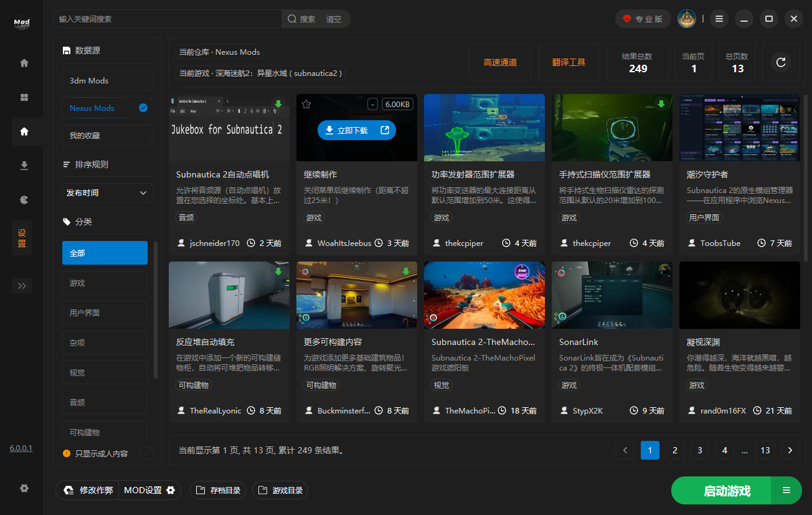
Task: Open the gear icon below version 6.0.0.1
Action: coord(24,488)
